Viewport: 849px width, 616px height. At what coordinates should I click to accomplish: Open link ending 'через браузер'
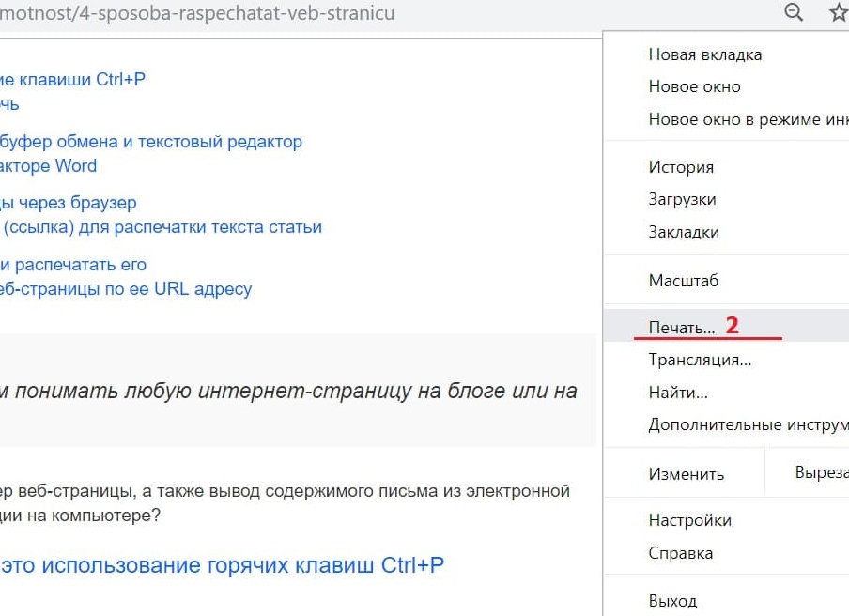point(69,203)
